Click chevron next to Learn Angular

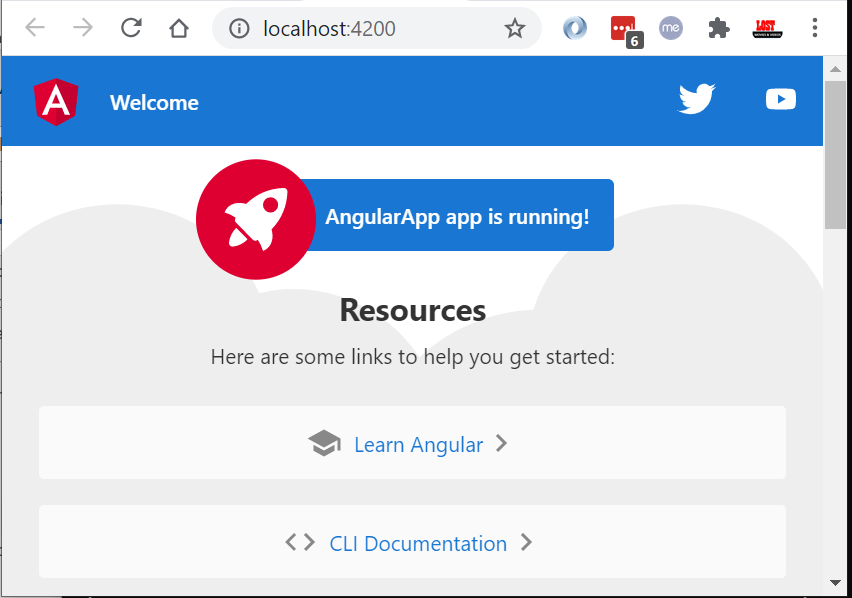click(502, 443)
